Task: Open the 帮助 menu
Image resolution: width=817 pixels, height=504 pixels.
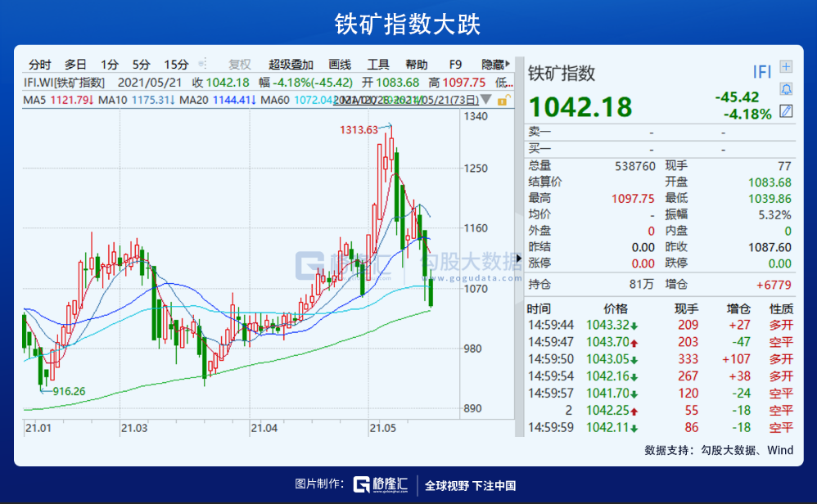Action: pyautogui.click(x=417, y=65)
